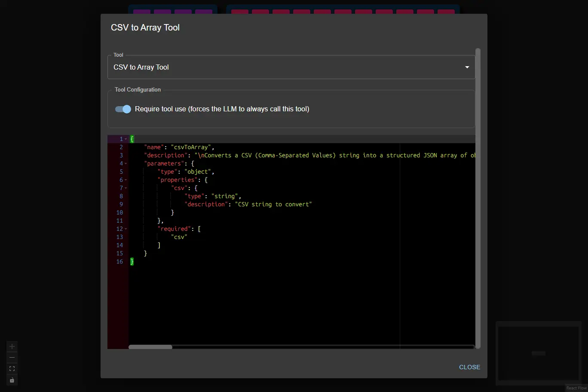Collapse the parameters object on line 4

126,164
